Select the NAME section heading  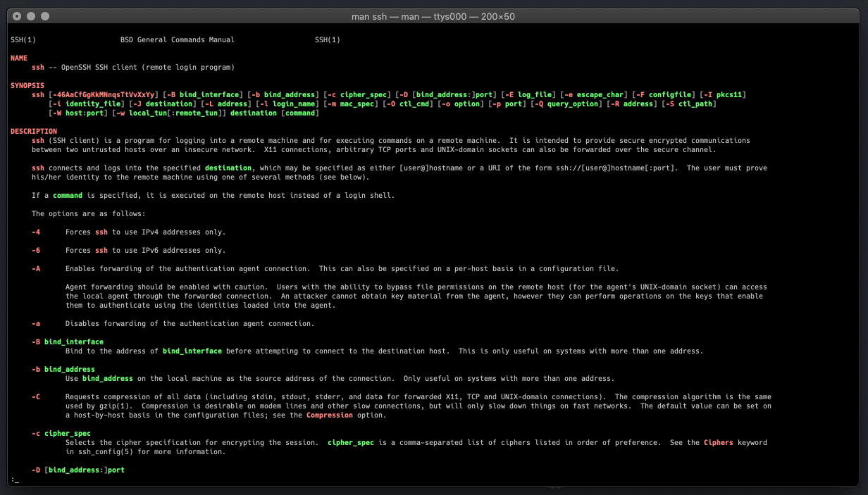pos(19,58)
